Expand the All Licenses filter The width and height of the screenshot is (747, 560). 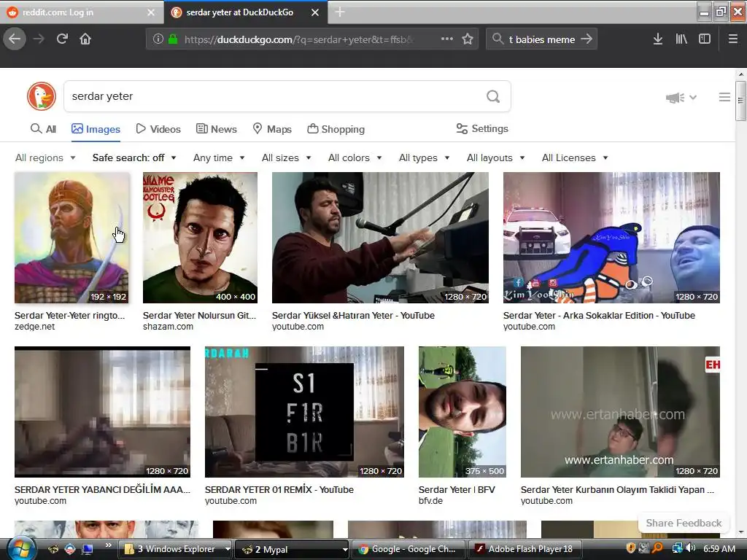click(x=575, y=157)
